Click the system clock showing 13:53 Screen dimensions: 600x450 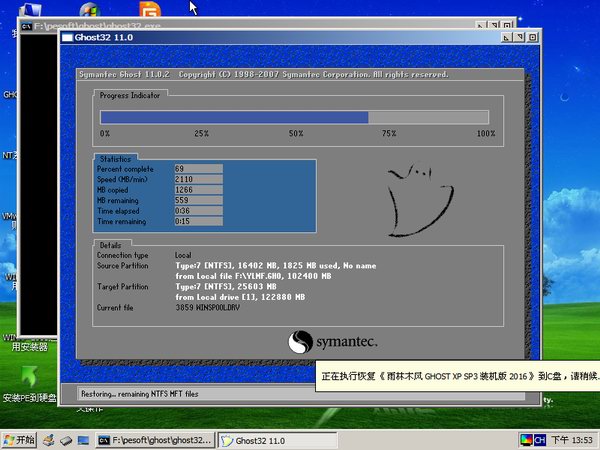(575, 440)
